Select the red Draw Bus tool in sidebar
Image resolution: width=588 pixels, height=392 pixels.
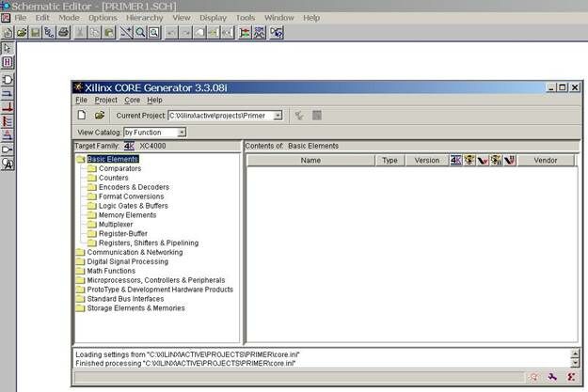coord(8,107)
